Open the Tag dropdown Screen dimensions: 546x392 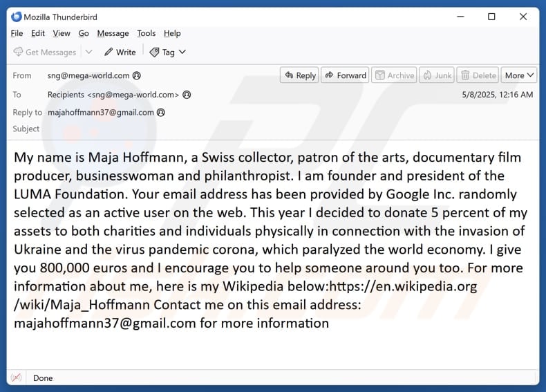click(167, 53)
